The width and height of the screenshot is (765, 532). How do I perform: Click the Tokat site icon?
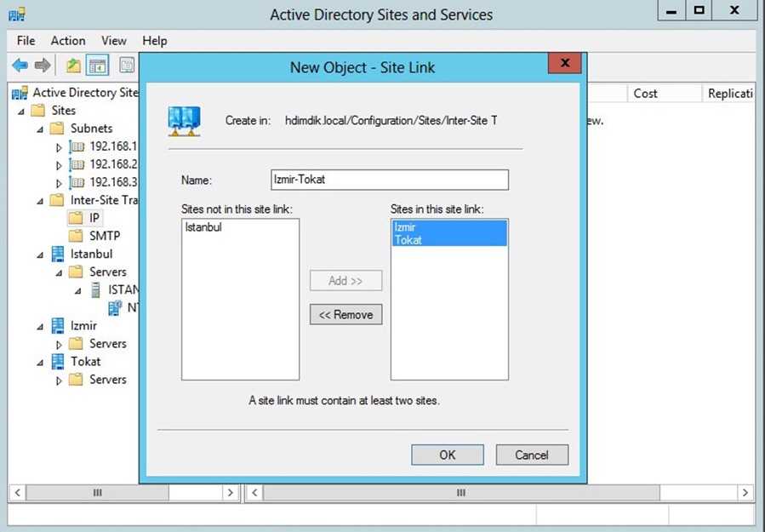tap(58, 361)
